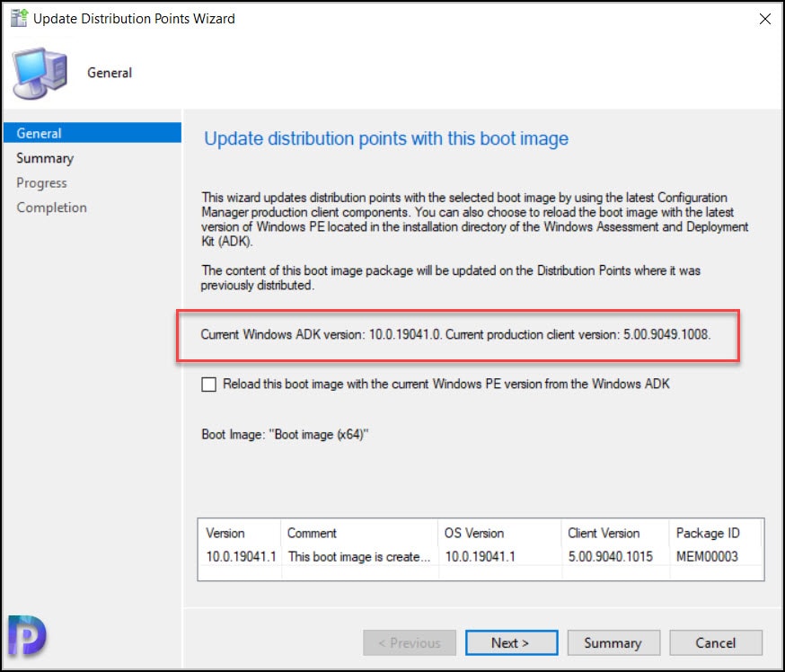Click the computer icon in the header
The width and height of the screenshot is (785, 672).
40,73
